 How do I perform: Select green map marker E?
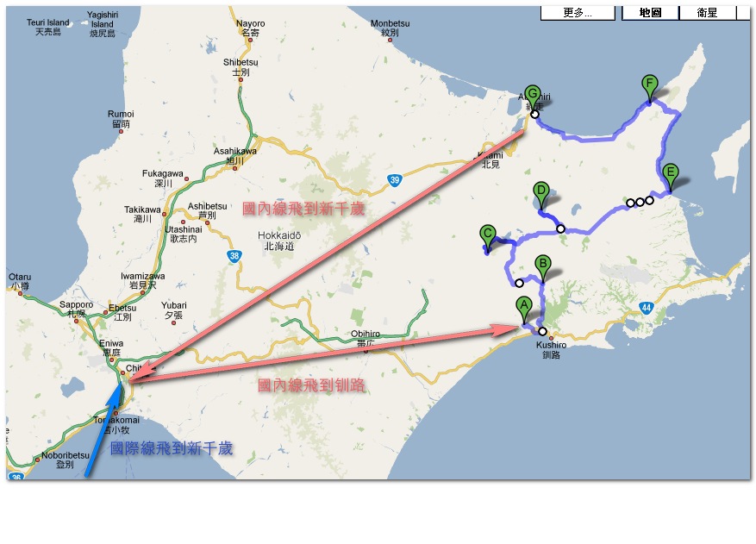coord(670,177)
